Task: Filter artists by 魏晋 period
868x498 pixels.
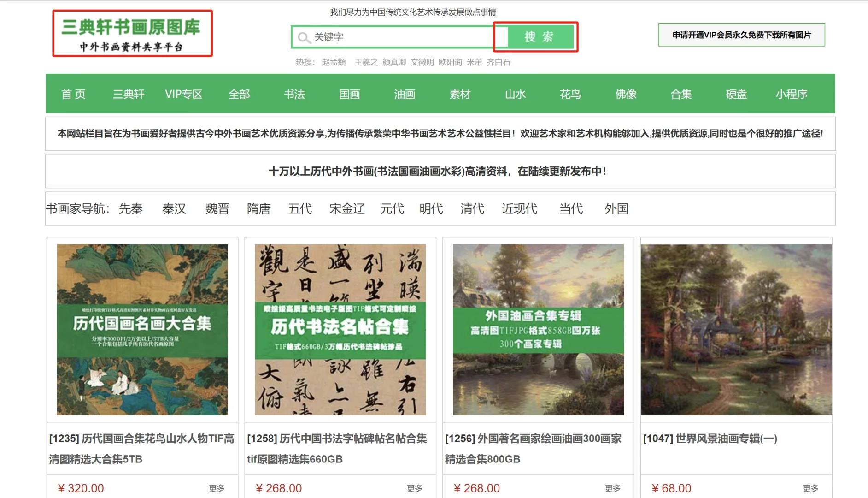Action: click(217, 209)
